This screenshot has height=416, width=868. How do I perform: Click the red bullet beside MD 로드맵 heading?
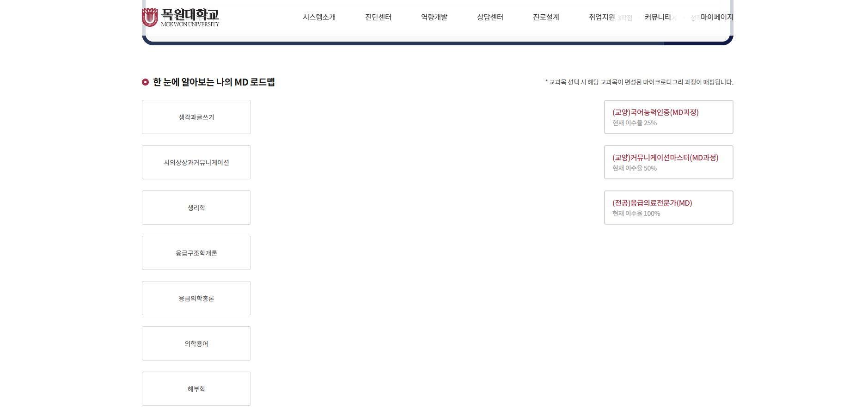pyautogui.click(x=145, y=82)
